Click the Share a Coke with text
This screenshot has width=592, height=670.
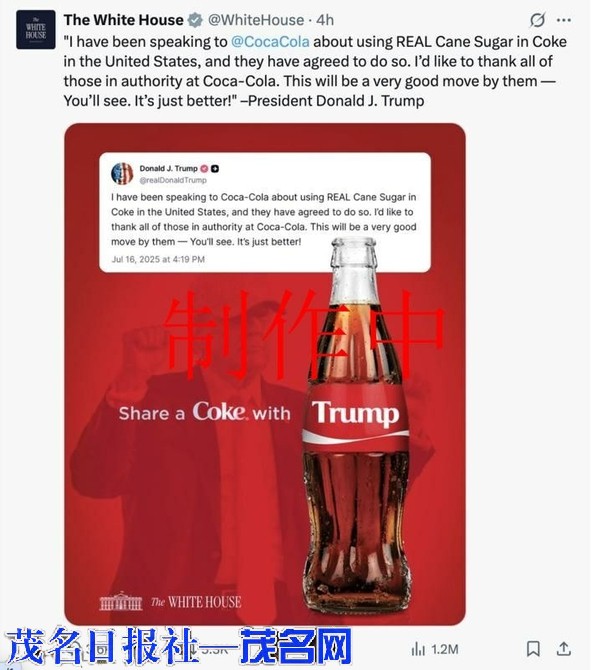click(x=205, y=412)
